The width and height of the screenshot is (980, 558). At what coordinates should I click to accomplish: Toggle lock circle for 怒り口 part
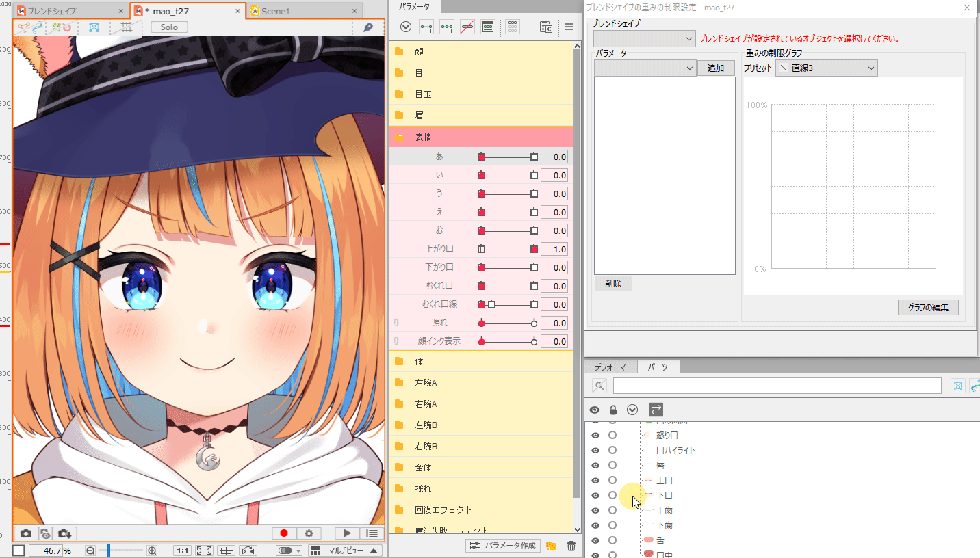612,435
